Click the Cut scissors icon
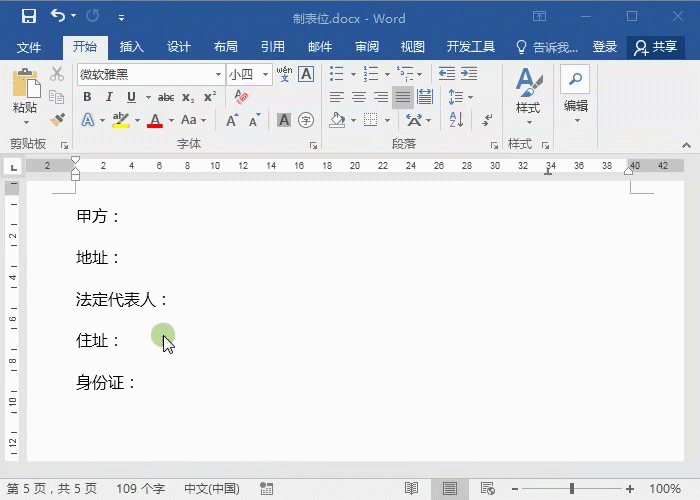The width and height of the screenshot is (700, 500). (x=57, y=74)
